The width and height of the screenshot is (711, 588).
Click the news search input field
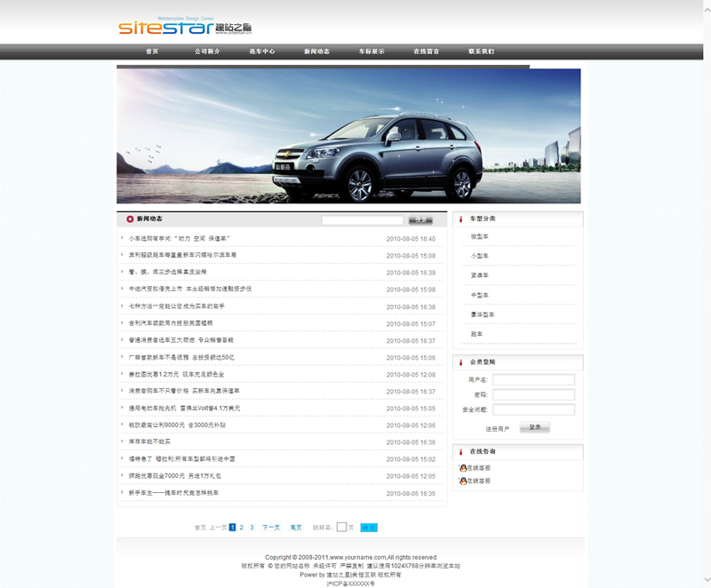pyautogui.click(x=363, y=219)
